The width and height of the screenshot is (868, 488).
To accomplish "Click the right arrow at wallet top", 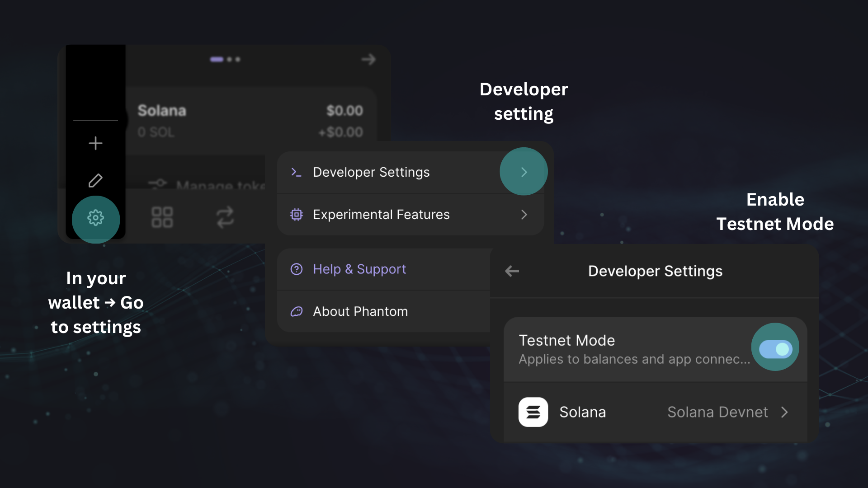I will (368, 59).
